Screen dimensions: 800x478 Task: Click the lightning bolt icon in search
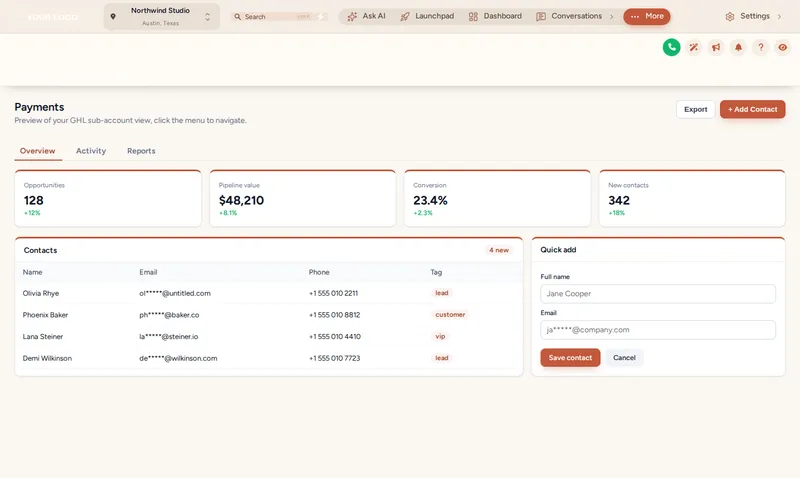tap(320, 17)
